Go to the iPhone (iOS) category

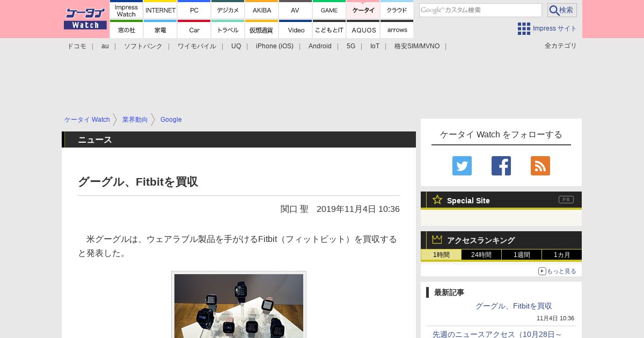[275, 46]
